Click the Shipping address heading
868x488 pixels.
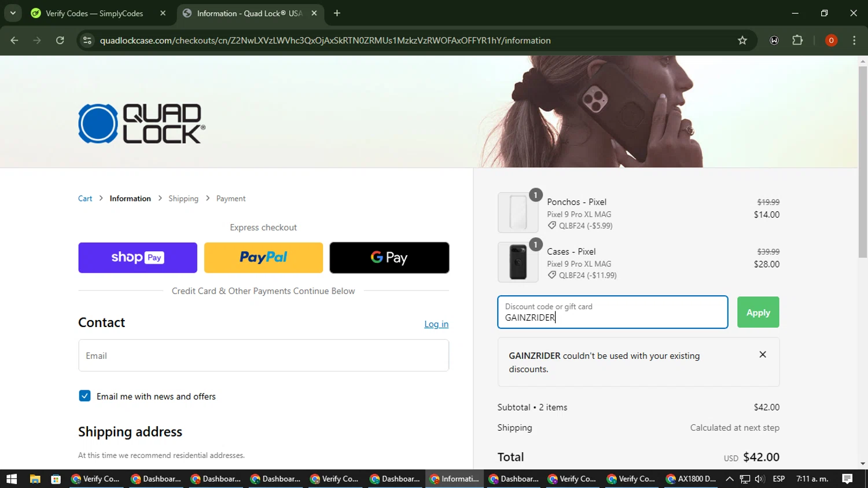pos(130,432)
